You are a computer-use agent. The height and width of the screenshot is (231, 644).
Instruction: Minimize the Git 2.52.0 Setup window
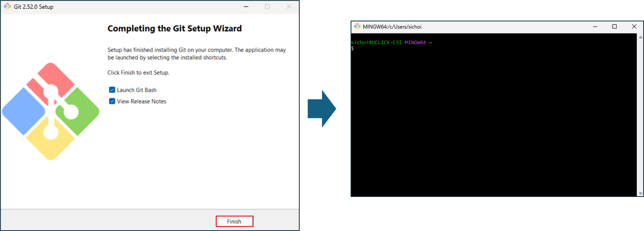pos(246,7)
